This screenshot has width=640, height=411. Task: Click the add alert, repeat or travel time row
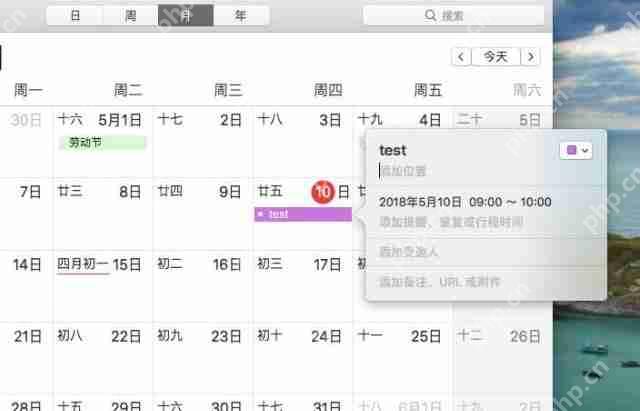(451, 222)
